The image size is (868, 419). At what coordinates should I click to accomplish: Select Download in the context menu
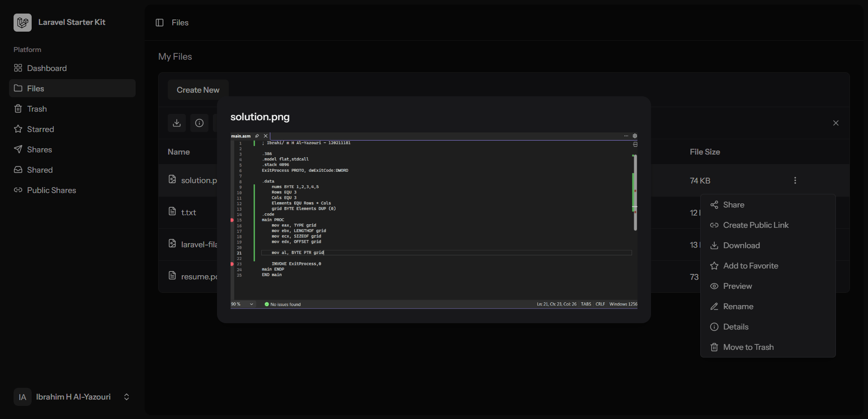768,245
